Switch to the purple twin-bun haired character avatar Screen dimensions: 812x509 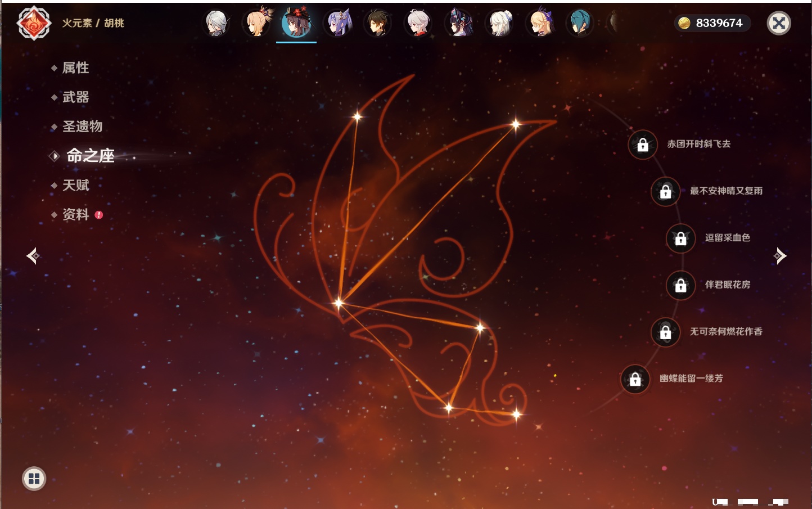338,23
